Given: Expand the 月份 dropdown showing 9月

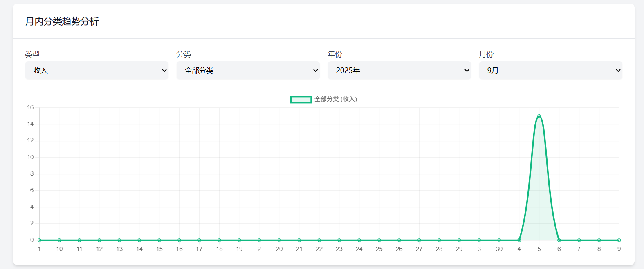Looking at the screenshot, I should tap(550, 71).
